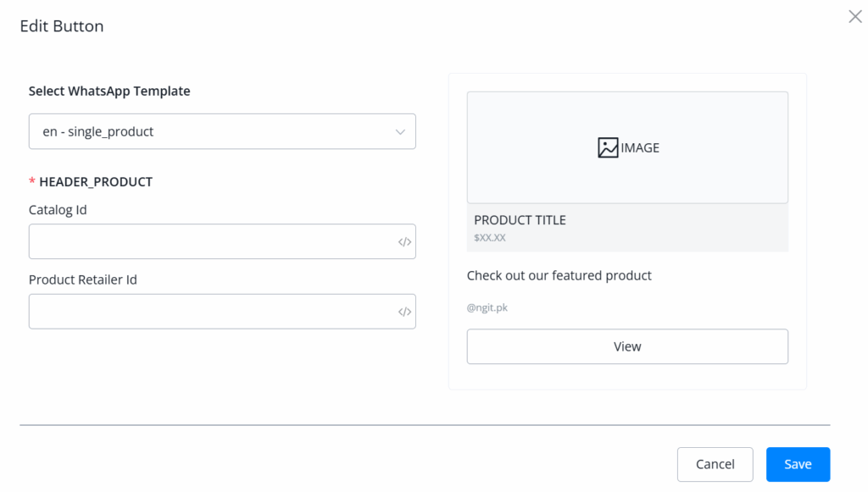Click the 'Select WhatsApp Template' label
The image size is (868, 492).
pyautogui.click(x=109, y=91)
